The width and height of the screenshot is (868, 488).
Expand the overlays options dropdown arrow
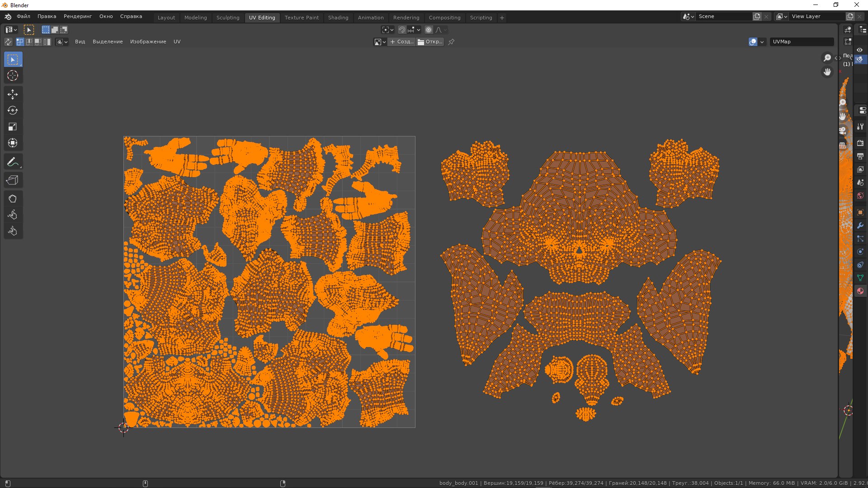pos(762,42)
